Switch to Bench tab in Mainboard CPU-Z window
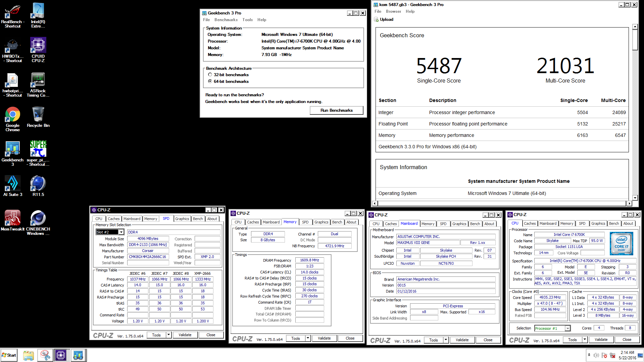 (475, 224)
